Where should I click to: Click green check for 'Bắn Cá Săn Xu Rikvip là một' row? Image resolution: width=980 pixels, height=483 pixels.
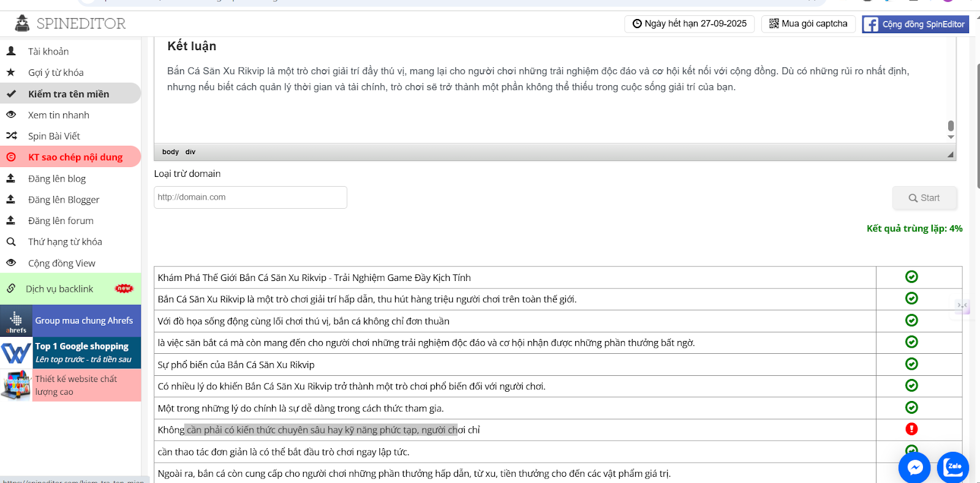[x=911, y=298]
